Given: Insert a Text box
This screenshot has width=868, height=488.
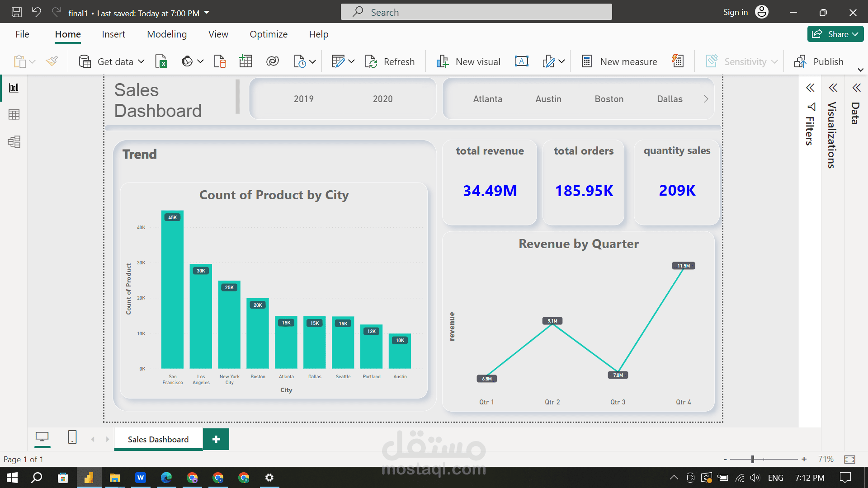Looking at the screenshot, I should pos(522,61).
